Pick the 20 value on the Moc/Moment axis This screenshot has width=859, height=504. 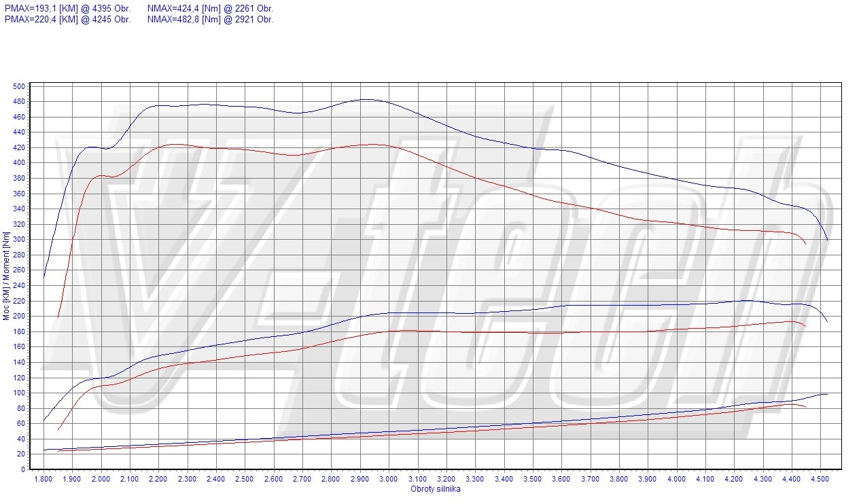coord(20,454)
